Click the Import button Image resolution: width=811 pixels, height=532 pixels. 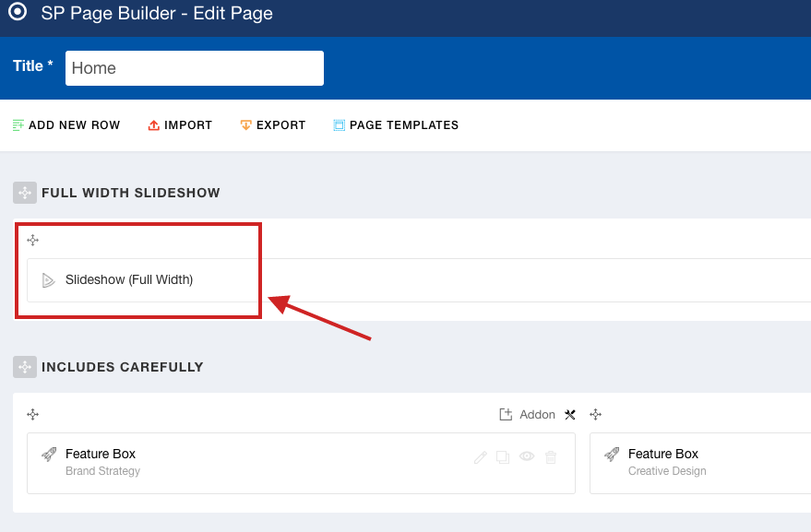(x=180, y=125)
